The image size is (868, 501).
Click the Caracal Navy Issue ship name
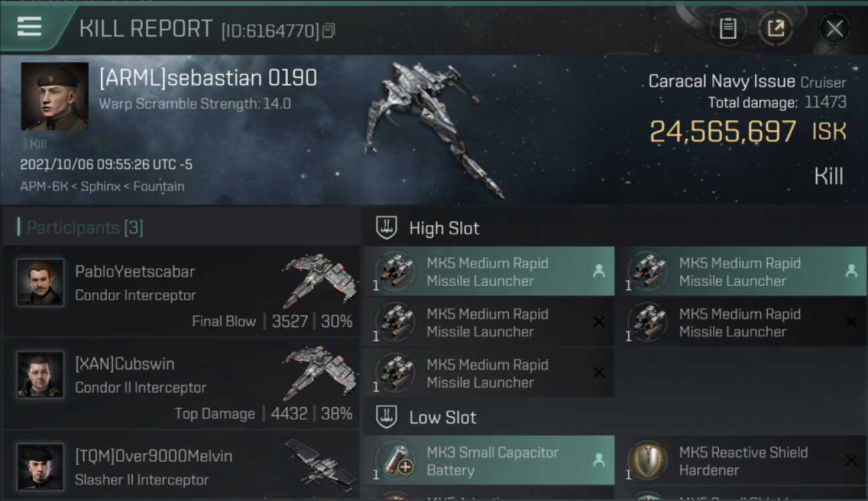coord(722,81)
